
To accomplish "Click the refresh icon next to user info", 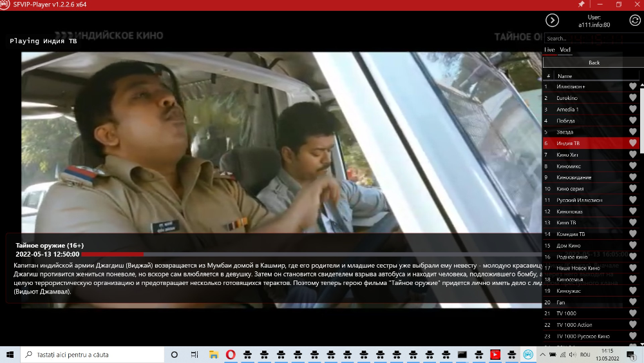I will 634,20.
